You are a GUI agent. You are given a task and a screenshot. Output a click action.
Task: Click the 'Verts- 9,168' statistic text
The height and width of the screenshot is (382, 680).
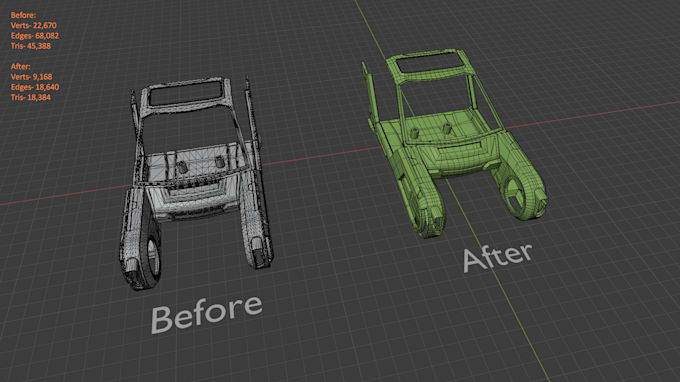point(31,77)
